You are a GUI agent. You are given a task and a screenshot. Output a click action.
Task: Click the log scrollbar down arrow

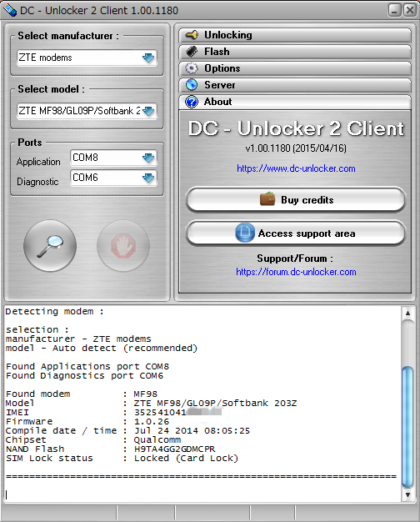407,495
